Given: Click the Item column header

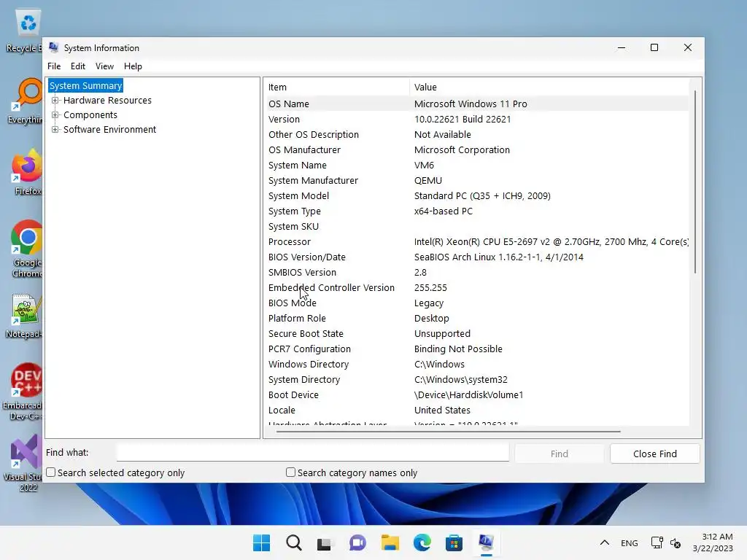Looking at the screenshot, I should [x=337, y=87].
